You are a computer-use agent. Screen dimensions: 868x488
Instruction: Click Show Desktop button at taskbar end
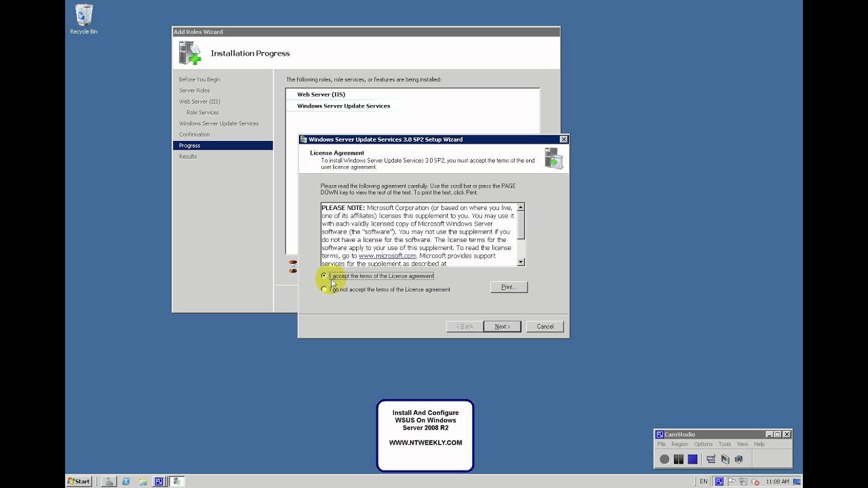tap(797, 481)
